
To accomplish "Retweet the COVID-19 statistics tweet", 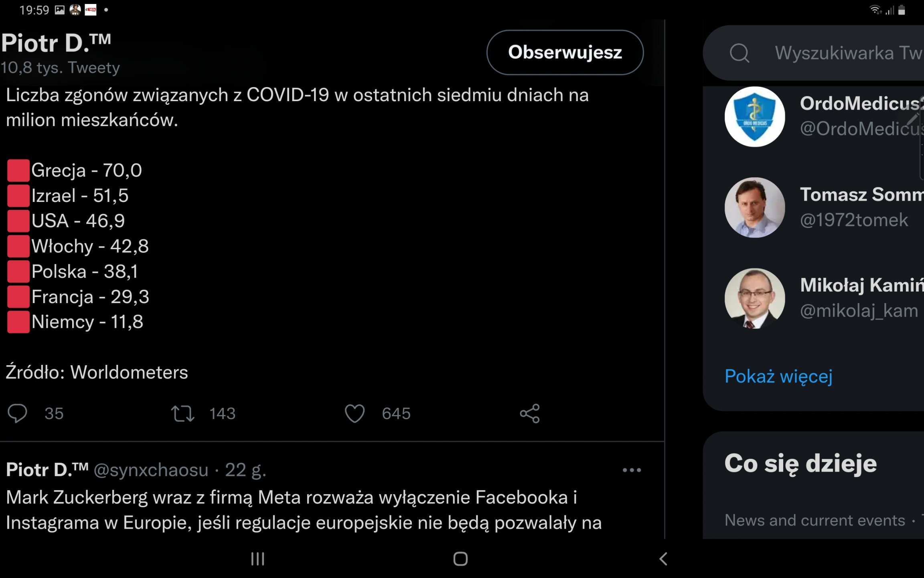I will (183, 413).
